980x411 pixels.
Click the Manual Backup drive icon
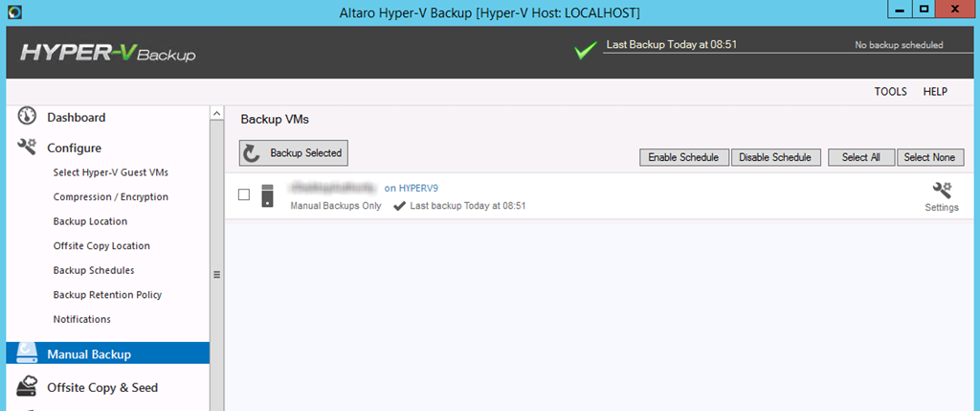27,354
